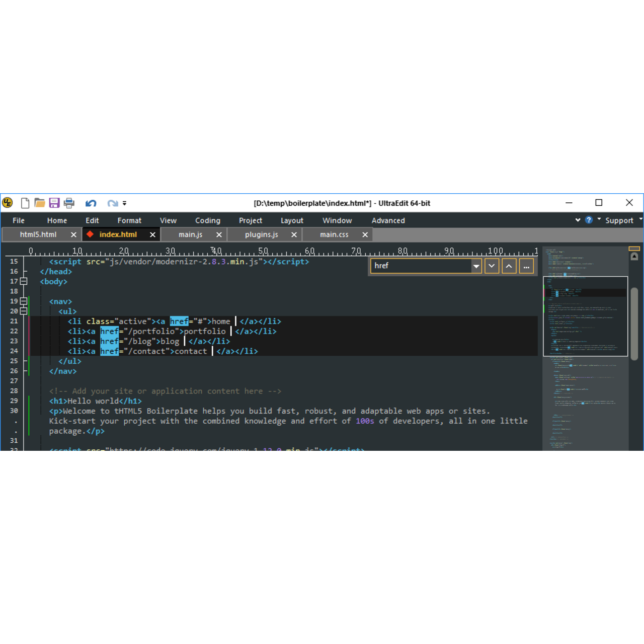Click the UltraEdit logo icon

coord(8,203)
